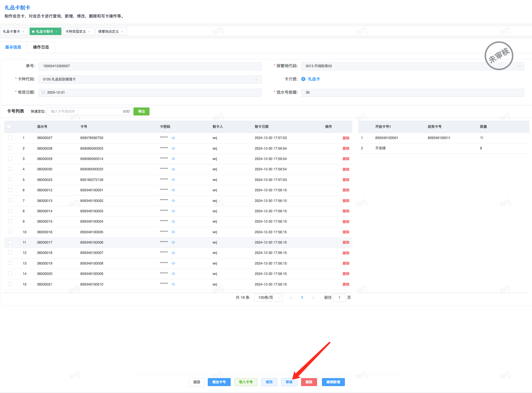Expand the 卡种代码 dropdown
Image resolution: width=532 pixels, height=393 pixels.
256,79
